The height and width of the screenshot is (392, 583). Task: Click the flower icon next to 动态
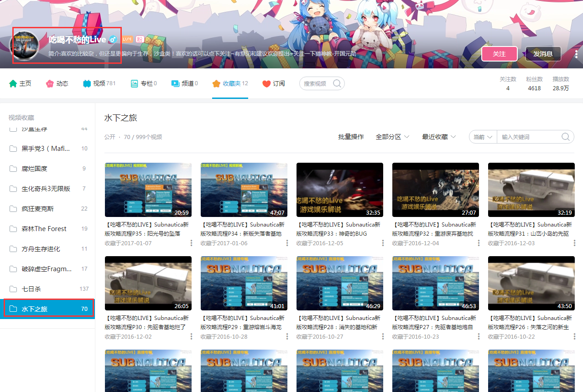[x=50, y=83]
